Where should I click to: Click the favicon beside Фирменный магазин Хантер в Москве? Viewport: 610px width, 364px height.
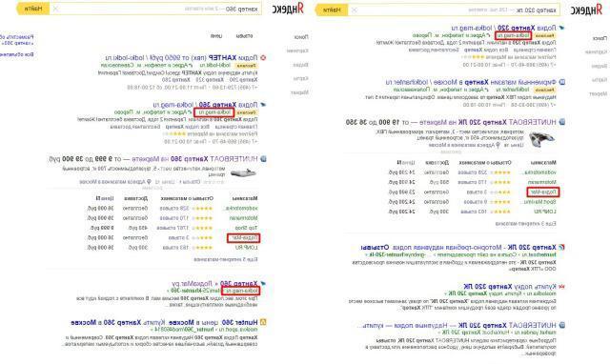coord(561,82)
